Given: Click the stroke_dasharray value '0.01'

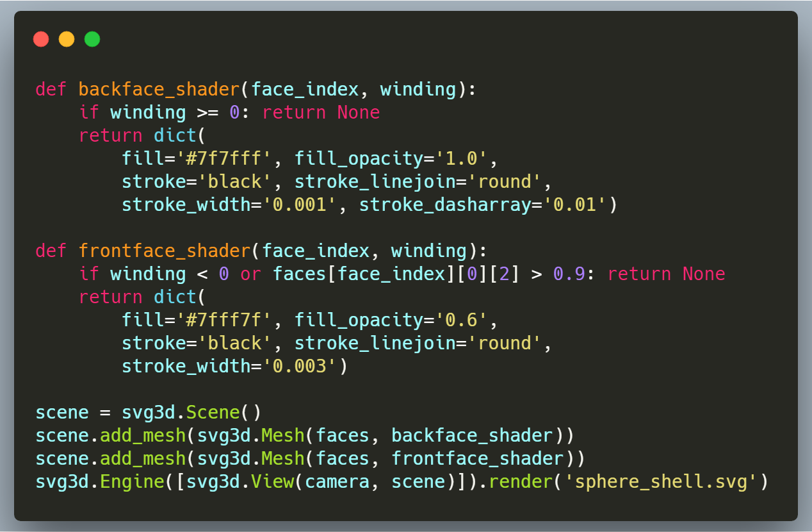Looking at the screenshot, I should point(574,204).
